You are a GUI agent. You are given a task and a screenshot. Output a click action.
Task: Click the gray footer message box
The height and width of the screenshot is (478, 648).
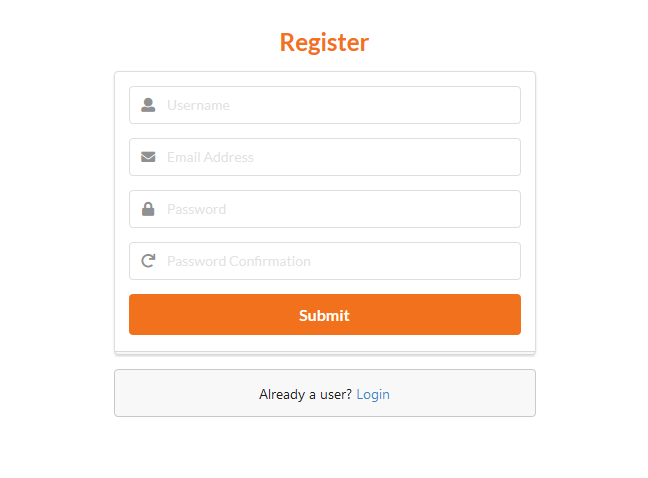[x=325, y=393]
